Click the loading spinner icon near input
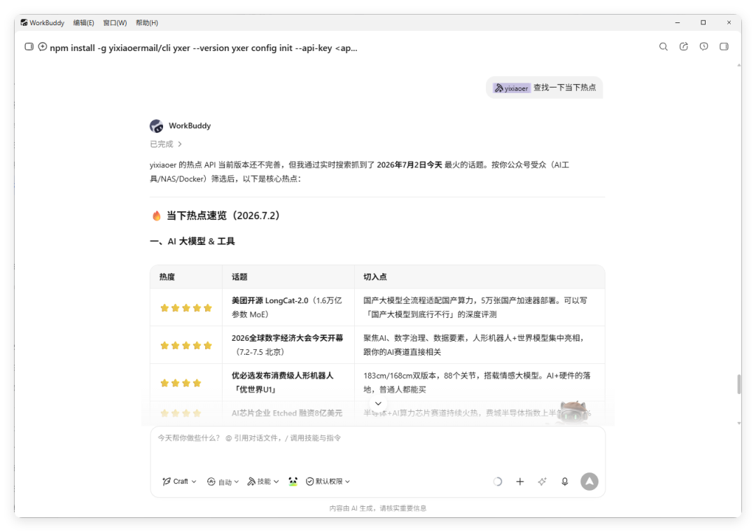 498,482
